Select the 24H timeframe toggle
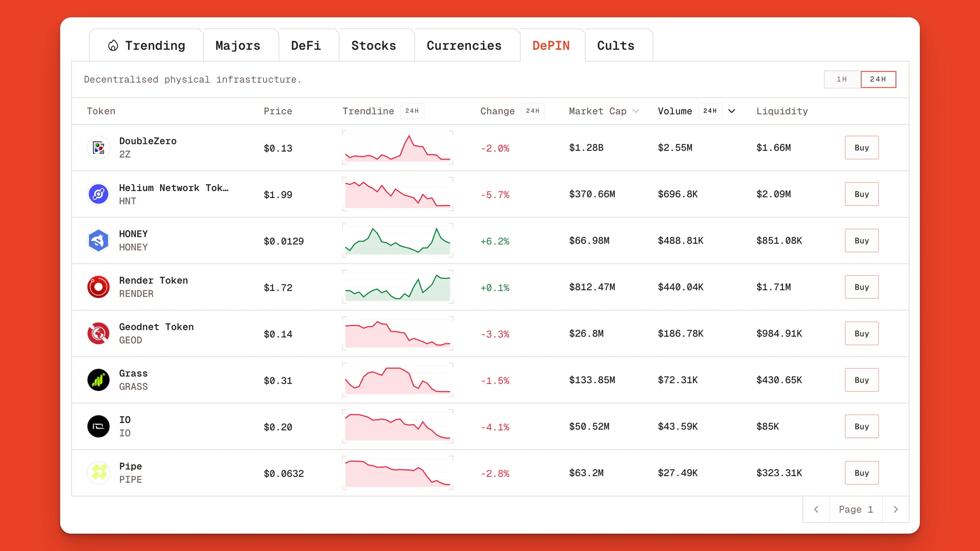 click(x=878, y=79)
